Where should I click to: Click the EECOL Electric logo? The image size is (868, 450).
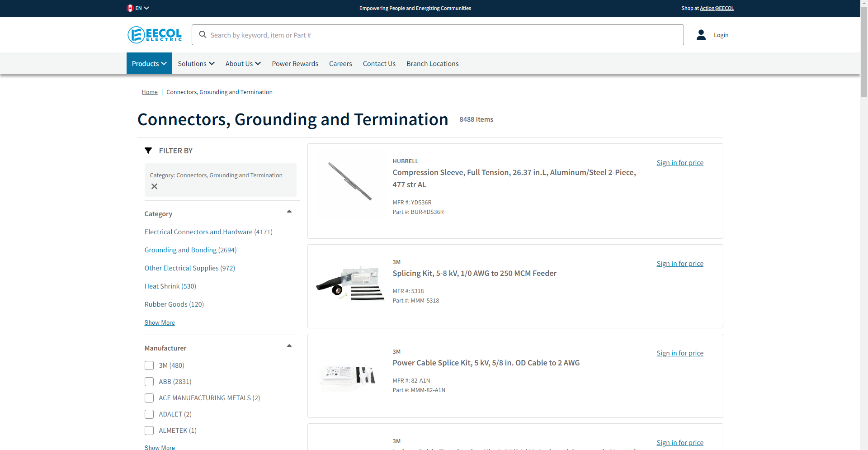[x=155, y=35]
